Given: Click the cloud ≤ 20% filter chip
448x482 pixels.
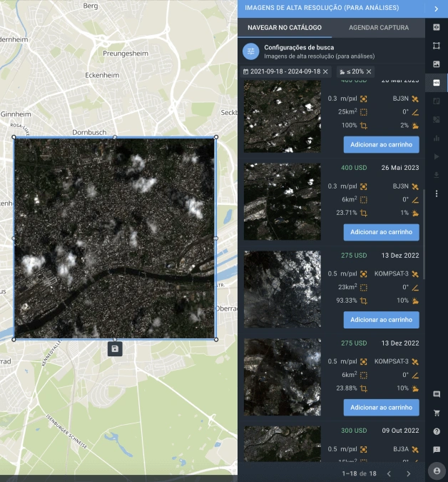Looking at the screenshot, I should pos(355,71).
